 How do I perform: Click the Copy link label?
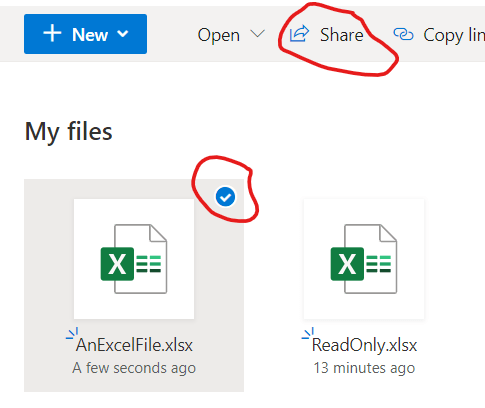coord(454,35)
